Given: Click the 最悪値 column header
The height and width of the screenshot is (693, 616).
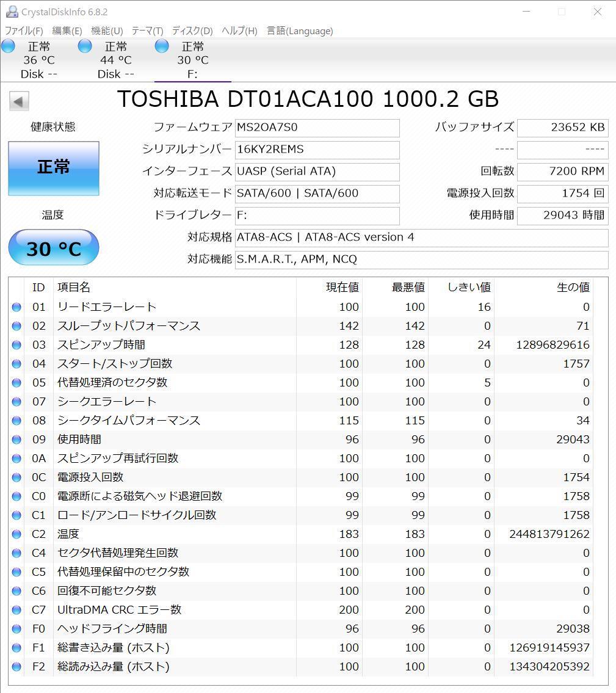Looking at the screenshot, I should click(395, 288).
